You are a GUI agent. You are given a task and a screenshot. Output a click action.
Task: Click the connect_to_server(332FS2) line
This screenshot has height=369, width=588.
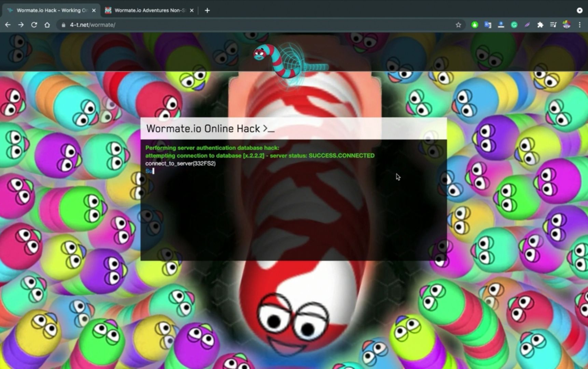point(180,163)
